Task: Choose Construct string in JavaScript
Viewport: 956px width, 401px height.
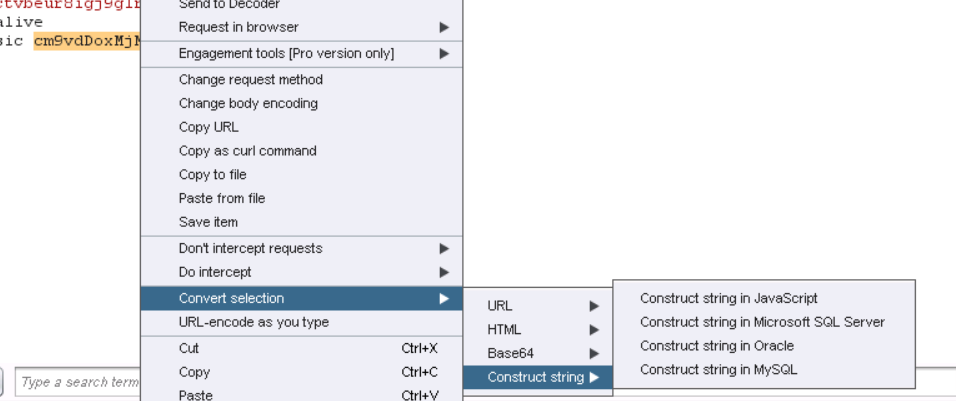Action: click(x=728, y=298)
